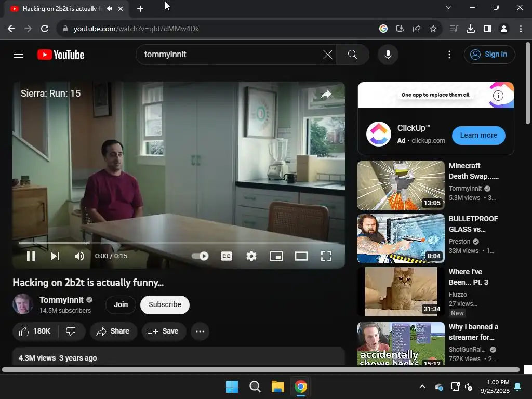This screenshot has width=532, height=399.
Task: Open the TommyInnit channel name link
Action: (x=61, y=300)
